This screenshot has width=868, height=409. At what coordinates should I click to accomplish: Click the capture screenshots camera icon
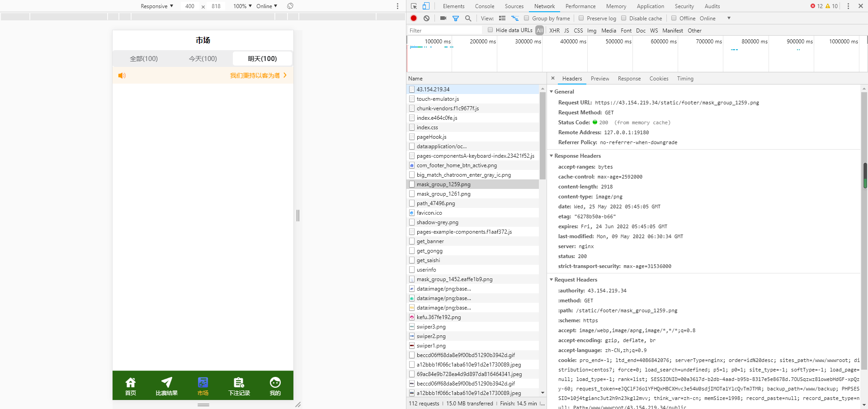(443, 18)
